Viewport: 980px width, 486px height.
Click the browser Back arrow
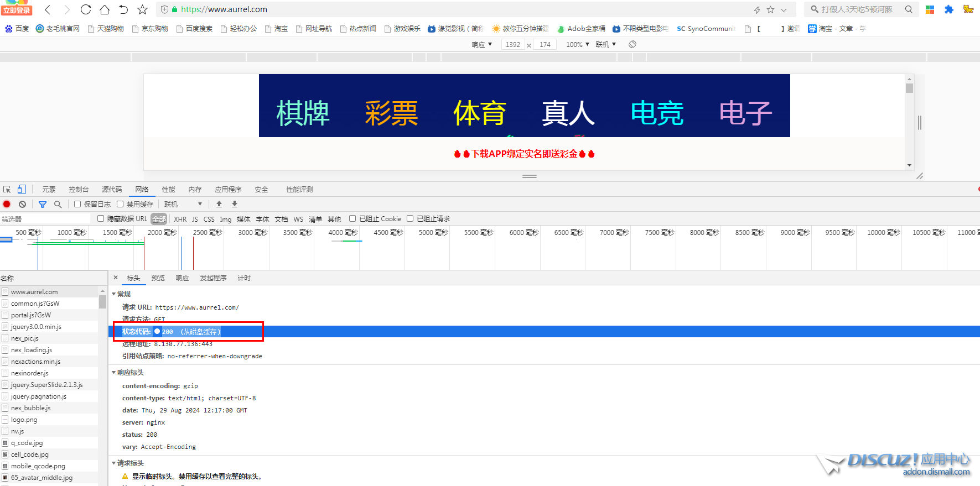(x=48, y=9)
